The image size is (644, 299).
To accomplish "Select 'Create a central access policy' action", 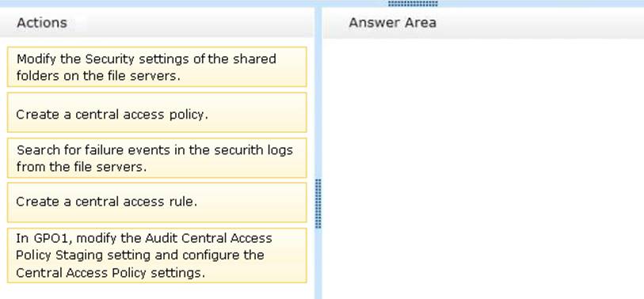I will 157,112.
